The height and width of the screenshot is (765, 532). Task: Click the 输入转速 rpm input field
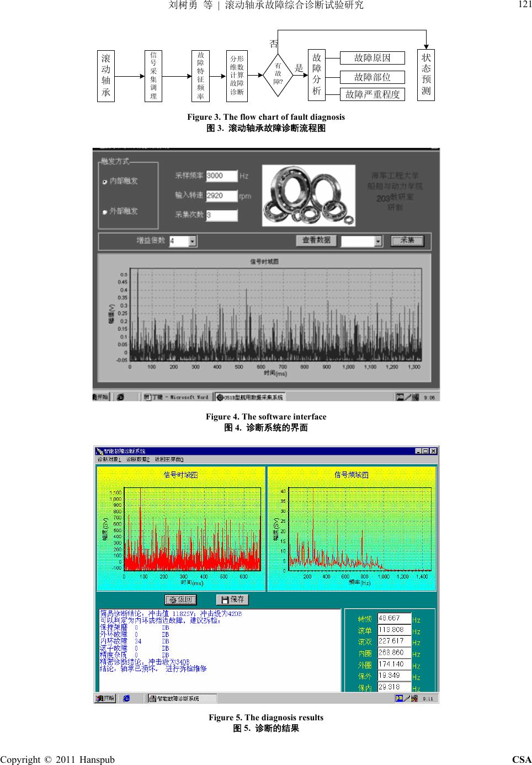[x=221, y=195]
